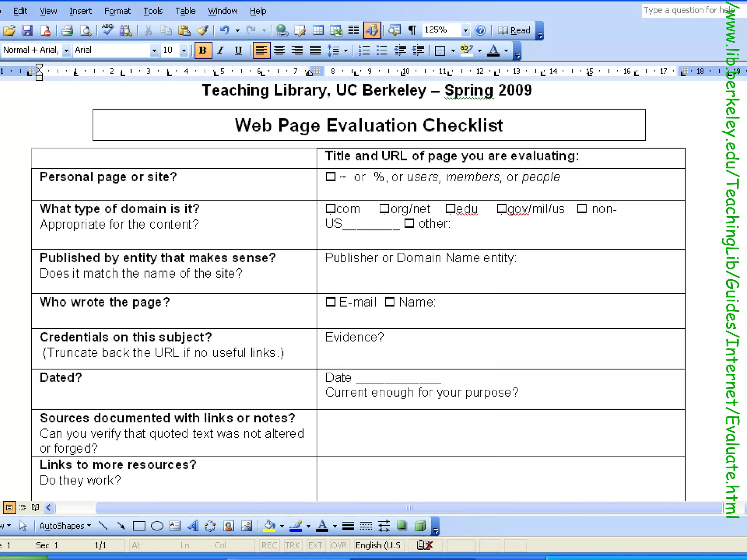Toggle the Drawing toolbar button
The width and height of the screenshot is (747, 560).
pos(372,30)
